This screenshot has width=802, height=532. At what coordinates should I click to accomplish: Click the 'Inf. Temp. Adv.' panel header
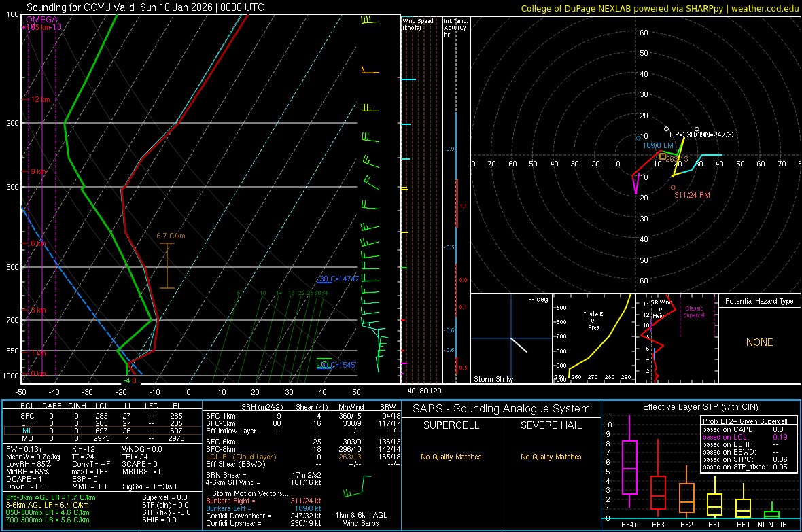(455, 28)
